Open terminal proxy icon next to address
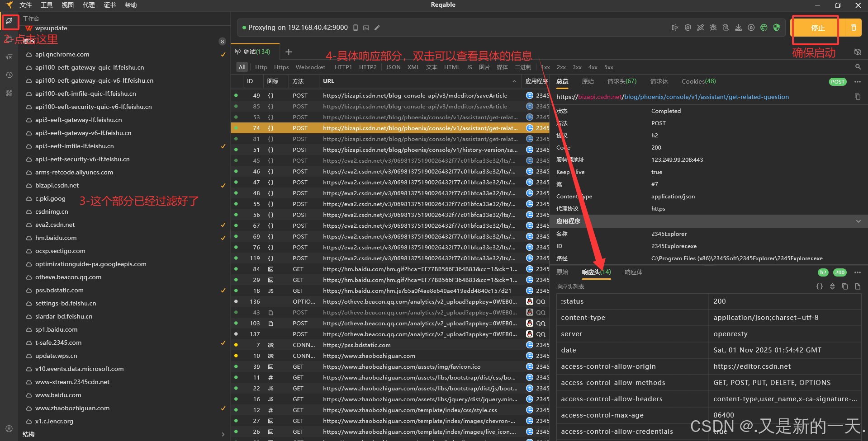Screen dimensions: 868x441 (366, 28)
